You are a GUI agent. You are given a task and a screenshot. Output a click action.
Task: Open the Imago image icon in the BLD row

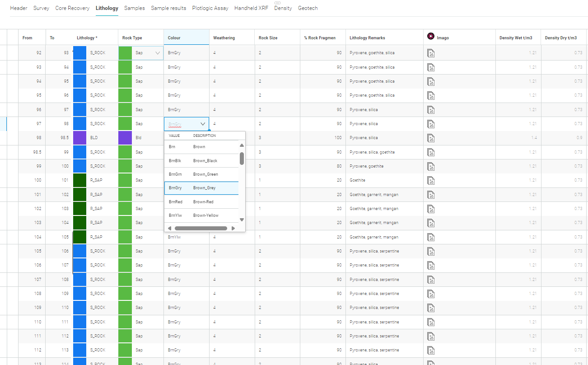[431, 138]
